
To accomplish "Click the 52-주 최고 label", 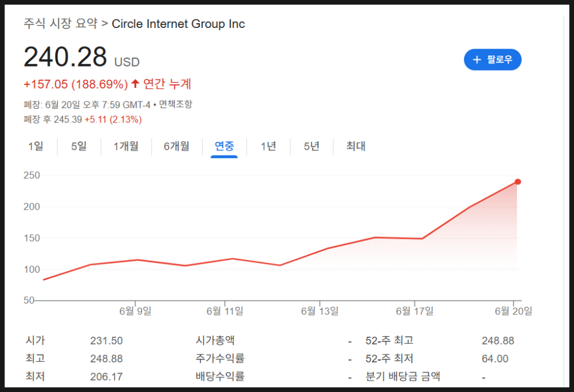I will click(390, 340).
